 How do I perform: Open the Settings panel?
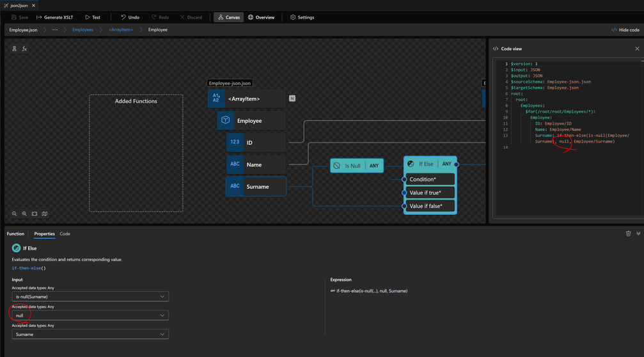click(302, 17)
